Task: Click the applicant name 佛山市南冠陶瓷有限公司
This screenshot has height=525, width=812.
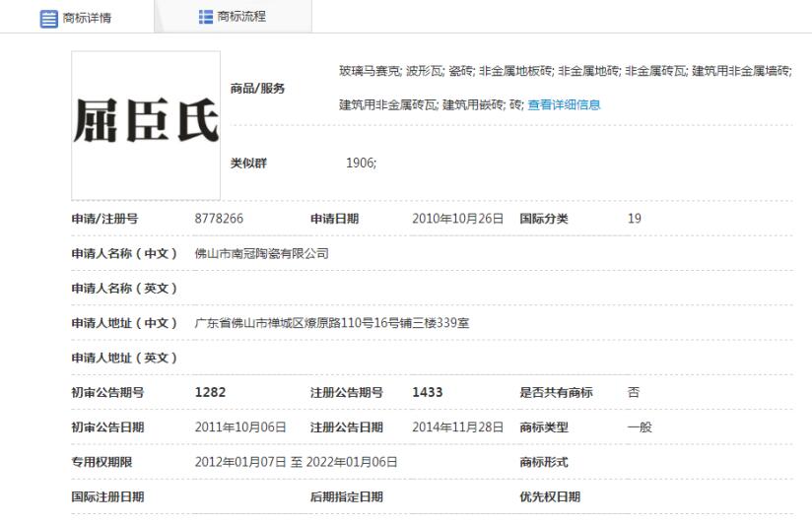Action: coord(261,253)
